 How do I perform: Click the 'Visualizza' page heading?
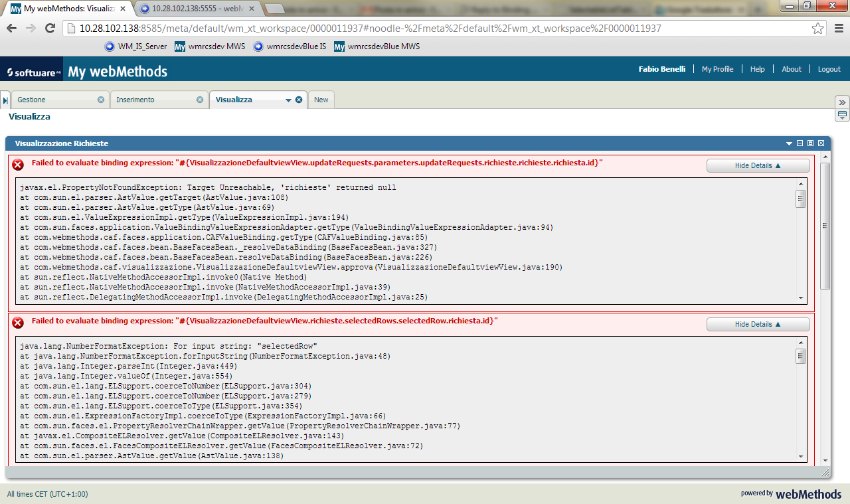[x=29, y=116]
